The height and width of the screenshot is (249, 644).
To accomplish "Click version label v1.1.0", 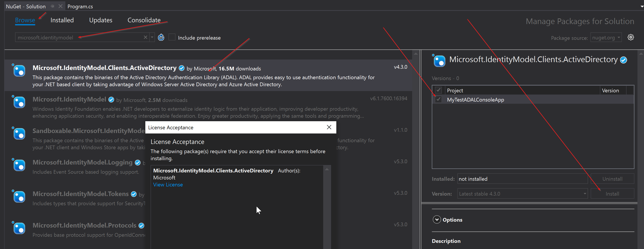I will [x=401, y=130].
